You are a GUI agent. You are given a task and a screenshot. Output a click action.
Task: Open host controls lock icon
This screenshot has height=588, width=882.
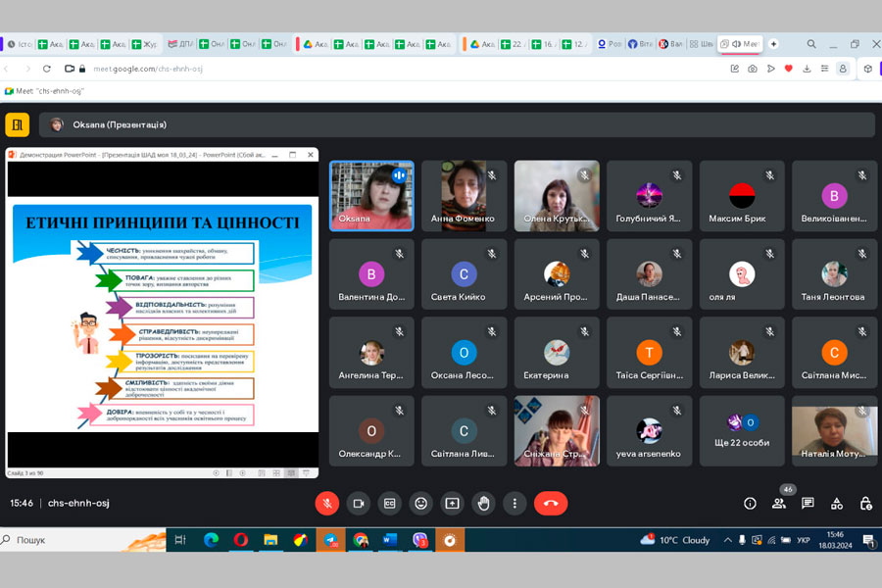(865, 503)
